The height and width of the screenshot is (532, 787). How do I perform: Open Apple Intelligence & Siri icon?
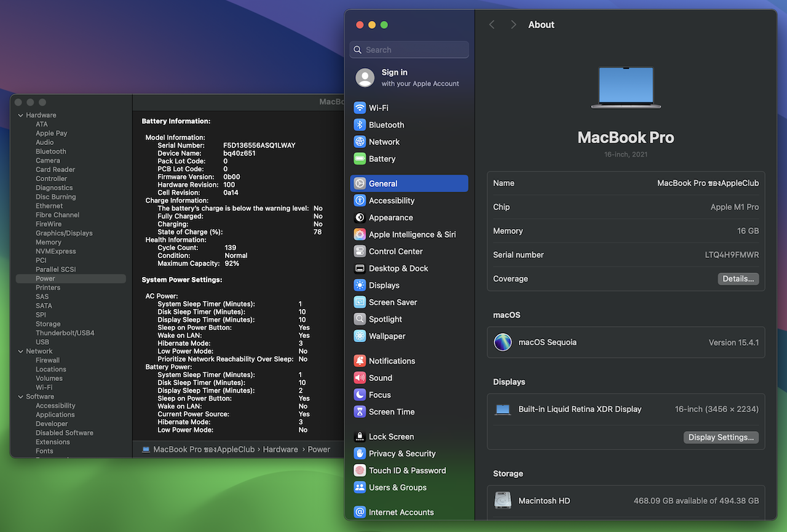360,235
